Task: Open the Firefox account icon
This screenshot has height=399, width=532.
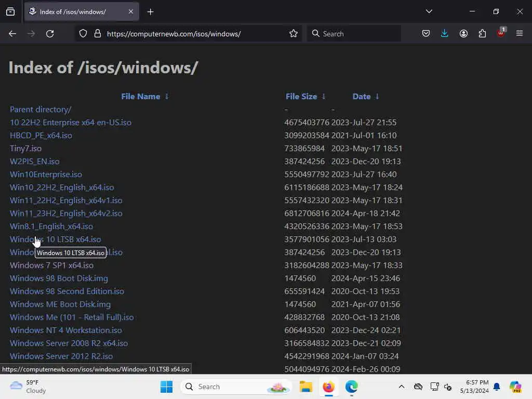Action: (463, 34)
